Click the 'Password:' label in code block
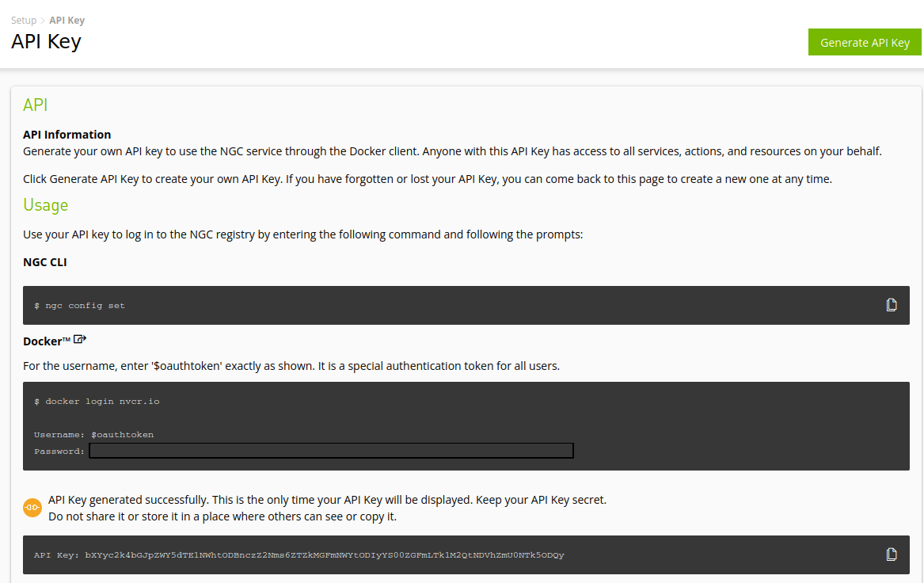The width and height of the screenshot is (924, 583). 59,451
